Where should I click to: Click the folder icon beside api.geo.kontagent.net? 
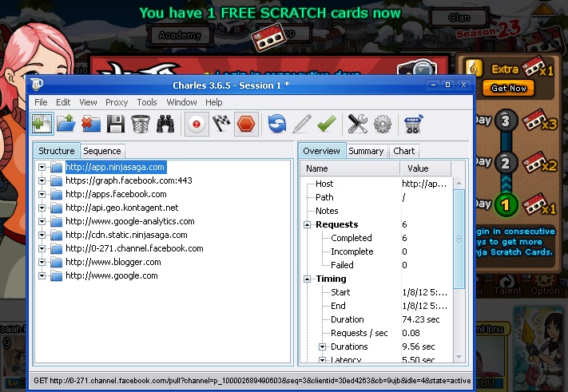coord(56,208)
